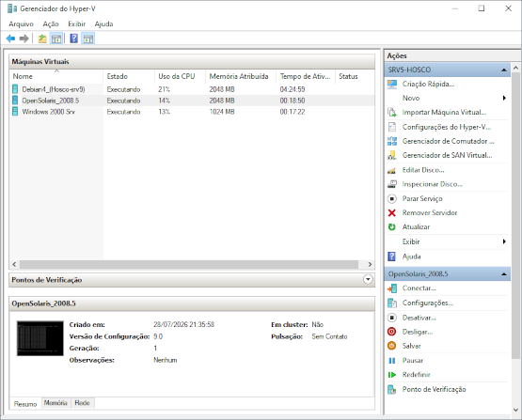Image resolution: width=522 pixels, height=420 pixels.
Task: Open the Exibir submenu arrow in Ações
Action: point(504,241)
